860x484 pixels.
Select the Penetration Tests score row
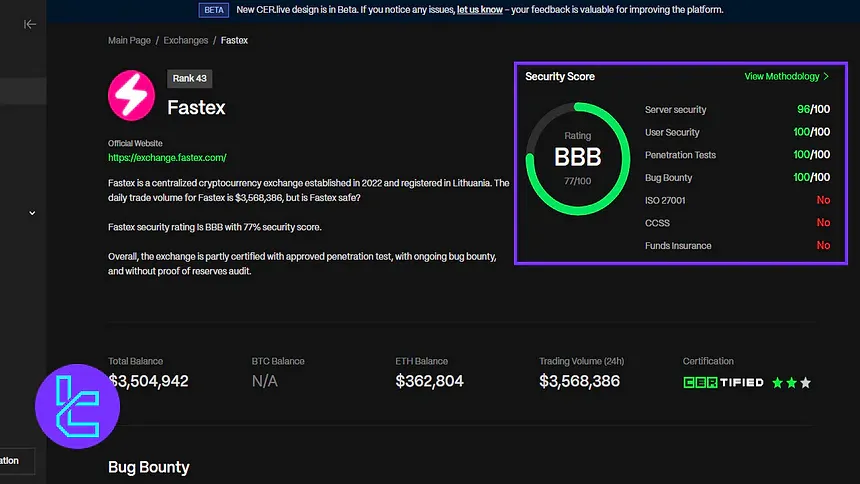(x=737, y=155)
